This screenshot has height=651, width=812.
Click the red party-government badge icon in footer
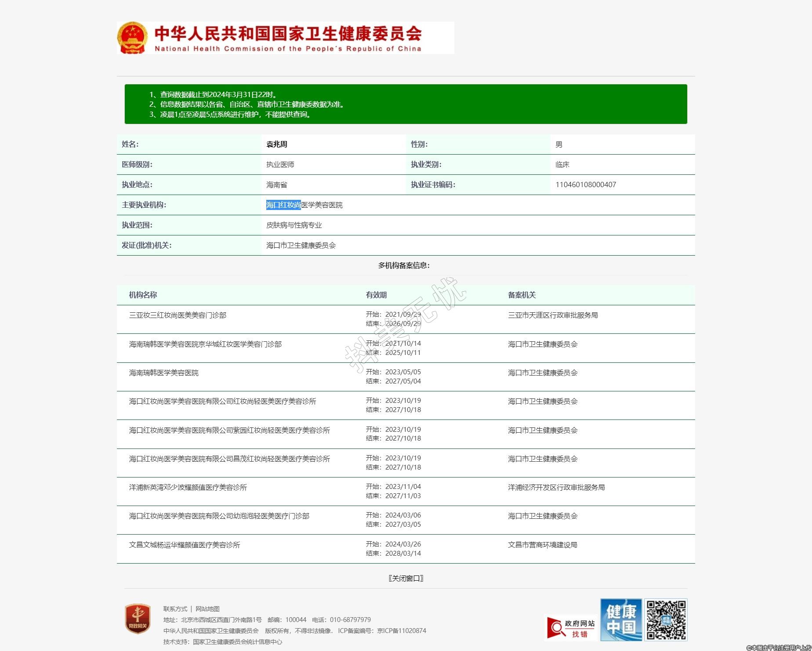tap(138, 618)
